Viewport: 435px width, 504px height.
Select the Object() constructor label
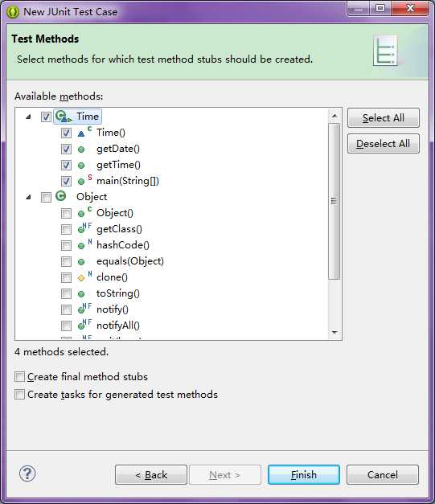click(x=115, y=213)
